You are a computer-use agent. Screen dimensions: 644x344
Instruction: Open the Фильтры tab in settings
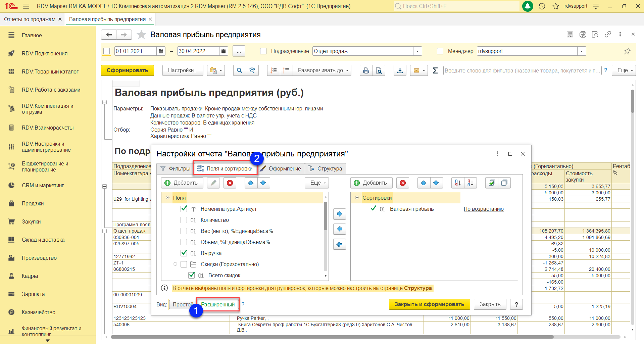tap(176, 168)
